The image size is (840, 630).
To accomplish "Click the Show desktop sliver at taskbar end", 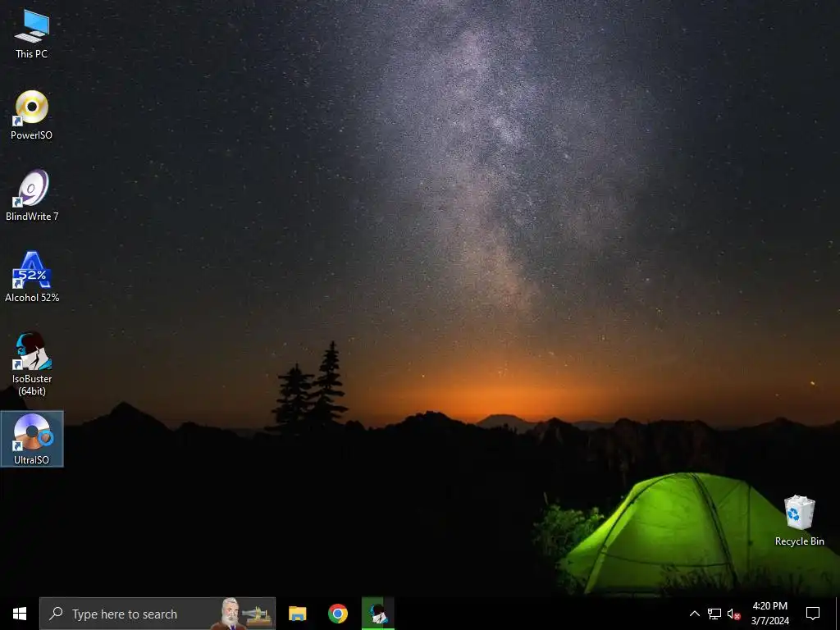I will coord(838,614).
